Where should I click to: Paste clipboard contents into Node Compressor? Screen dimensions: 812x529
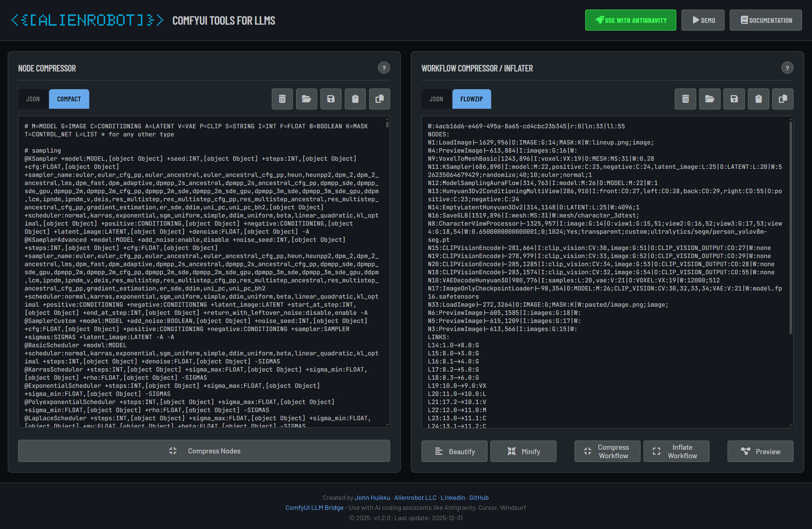pyautogui.click(x=355, y=99)
